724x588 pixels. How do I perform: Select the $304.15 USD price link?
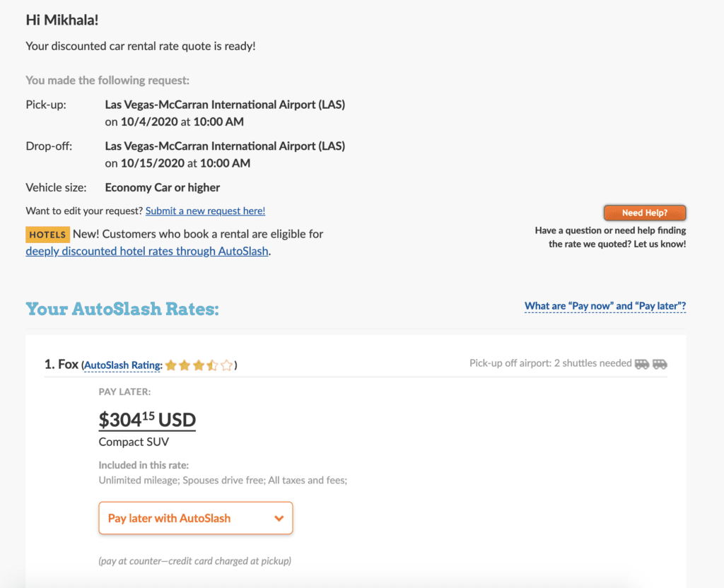147,421
